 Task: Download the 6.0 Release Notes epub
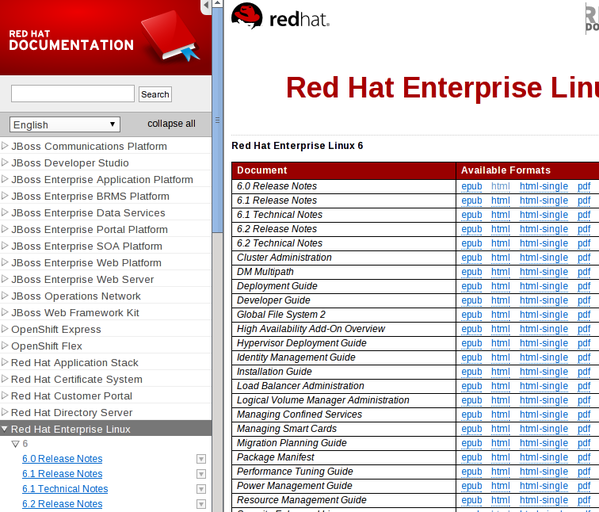(x=471, y=186)
